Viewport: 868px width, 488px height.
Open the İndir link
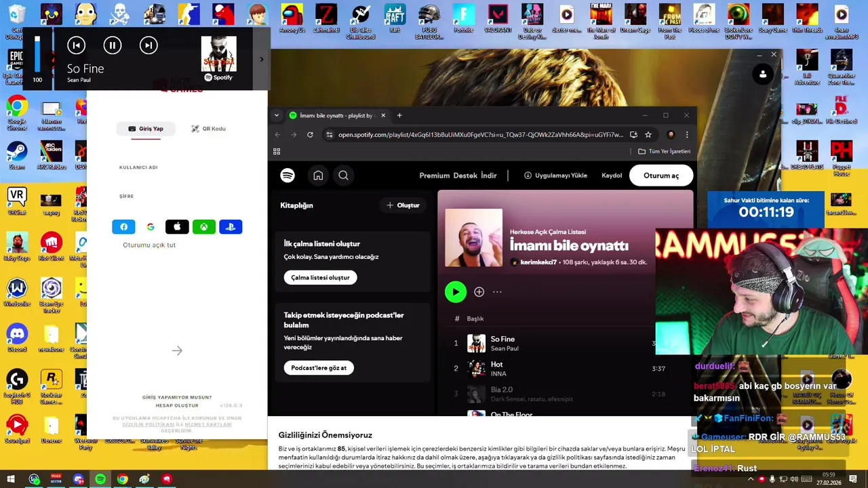[489, 176]
